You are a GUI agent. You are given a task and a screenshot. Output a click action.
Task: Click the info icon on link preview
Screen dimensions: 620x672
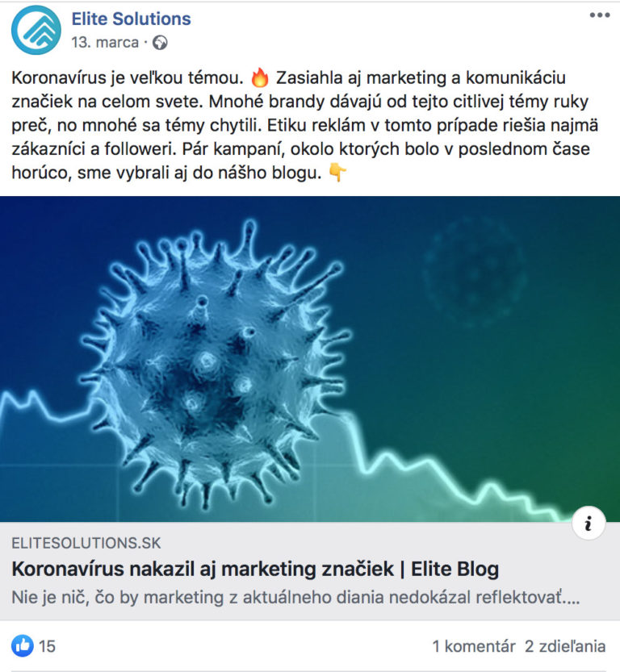[589, 524]
